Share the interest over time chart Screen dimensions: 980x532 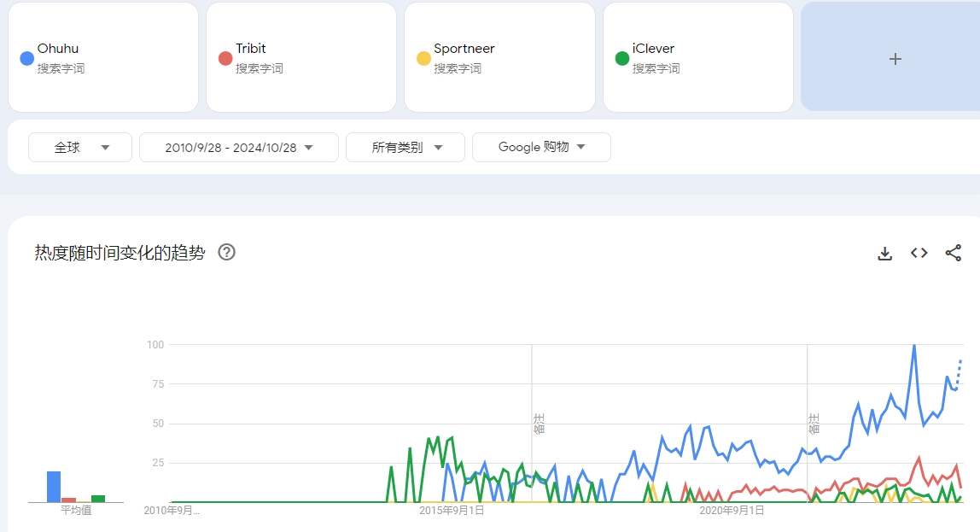tap(954, 253)
